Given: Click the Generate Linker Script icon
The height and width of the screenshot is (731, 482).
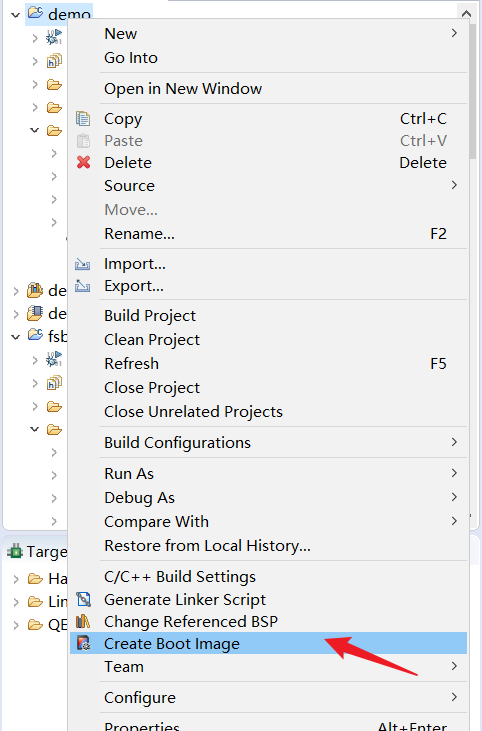Looking at the screenshot, I should pos(83,599).
